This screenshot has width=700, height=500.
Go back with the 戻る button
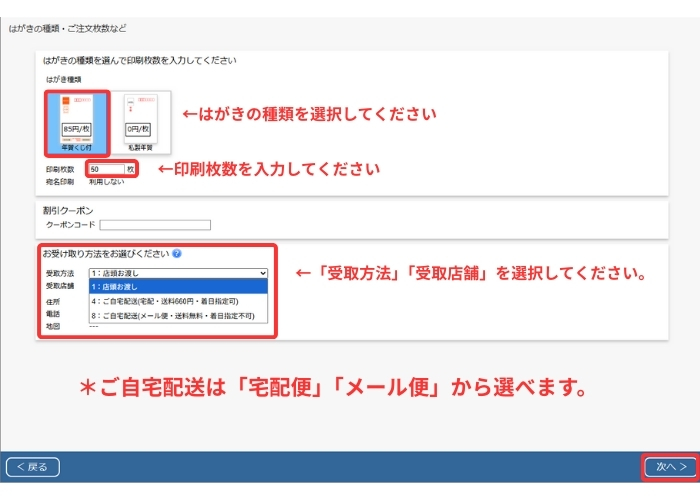[33, 467]
